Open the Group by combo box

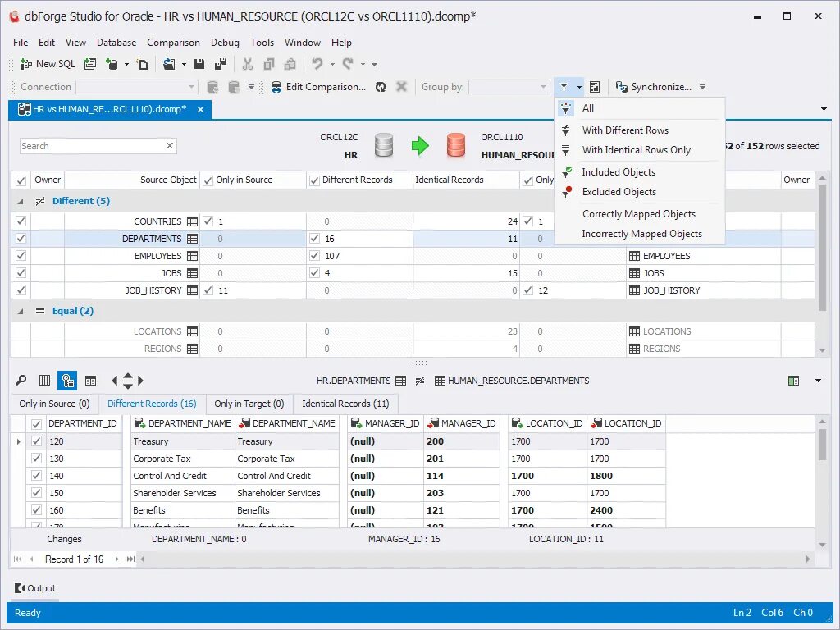pos(509,87)
